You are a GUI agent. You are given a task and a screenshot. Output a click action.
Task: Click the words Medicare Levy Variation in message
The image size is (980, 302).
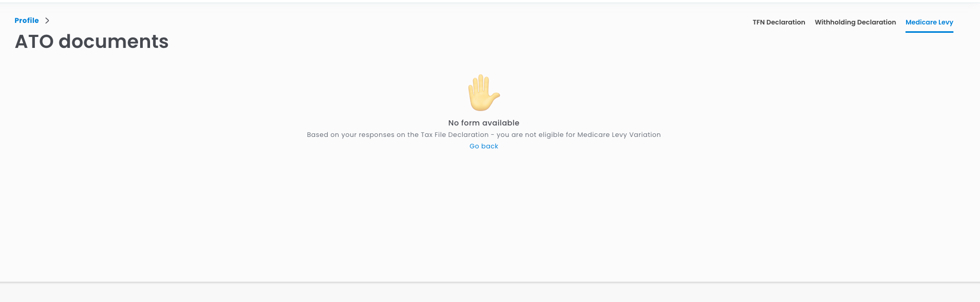(618, 135)
